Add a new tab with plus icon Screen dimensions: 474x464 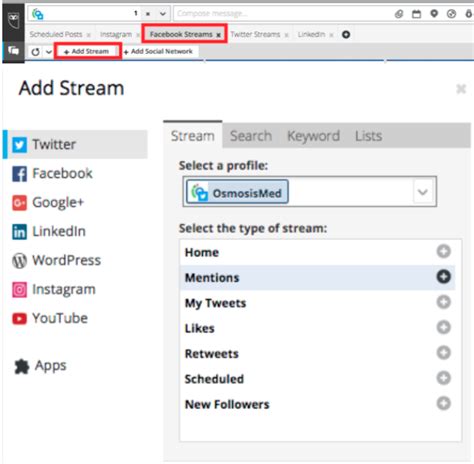[346, 34]
